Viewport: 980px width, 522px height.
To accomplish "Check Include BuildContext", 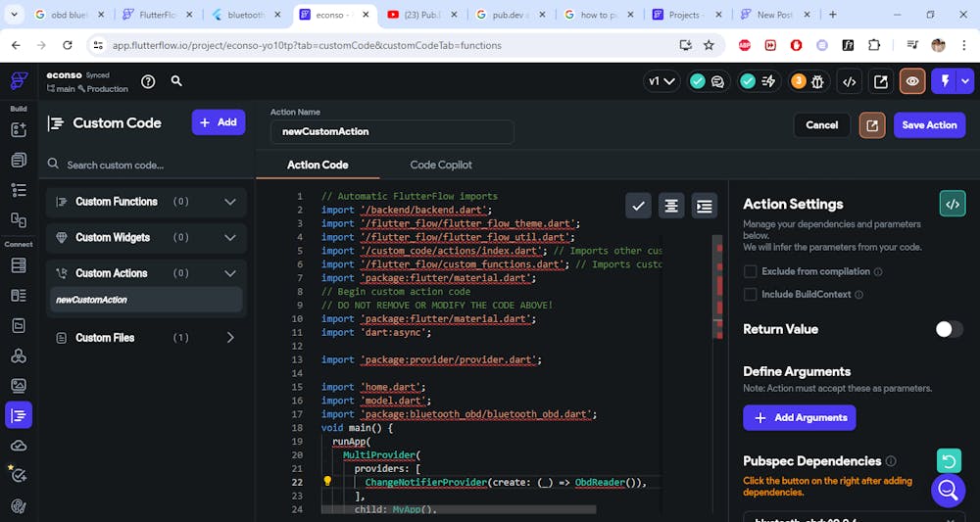I will 750,294.
